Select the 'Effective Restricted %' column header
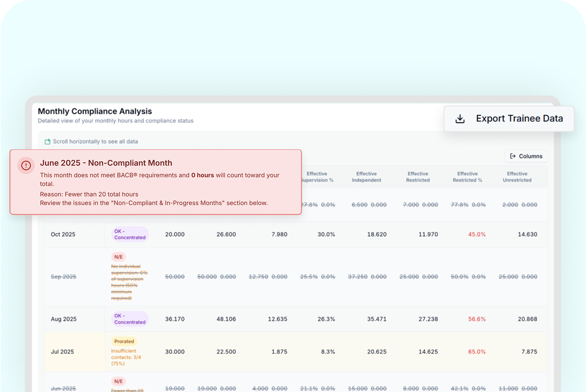Viewport: 586px width, 392px height. tap(467, 177)
